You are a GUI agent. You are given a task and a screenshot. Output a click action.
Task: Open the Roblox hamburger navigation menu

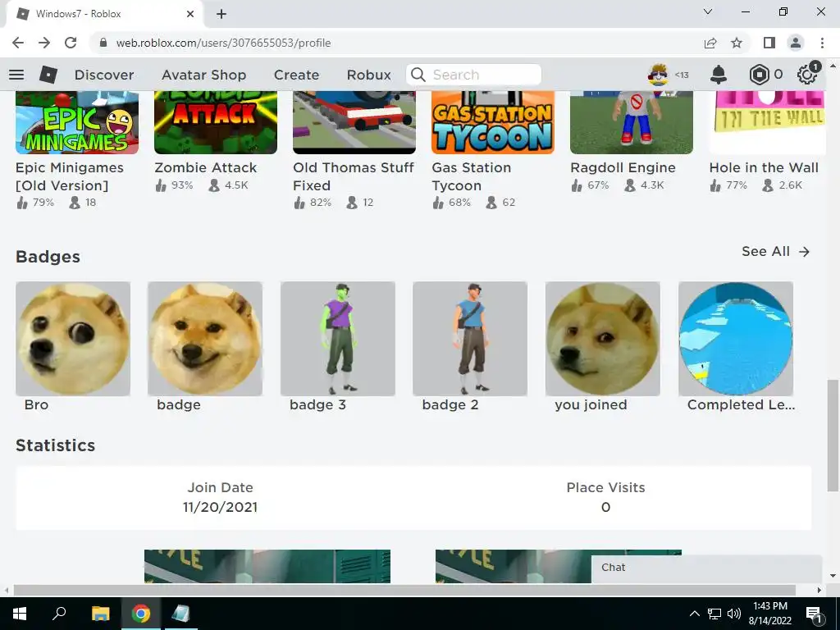pos(16,75)
